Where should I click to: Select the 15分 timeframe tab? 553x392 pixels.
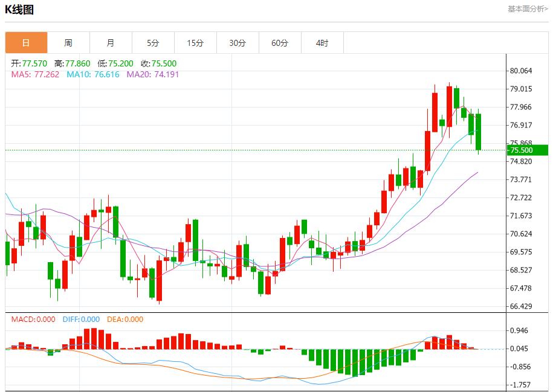point(195,43)
